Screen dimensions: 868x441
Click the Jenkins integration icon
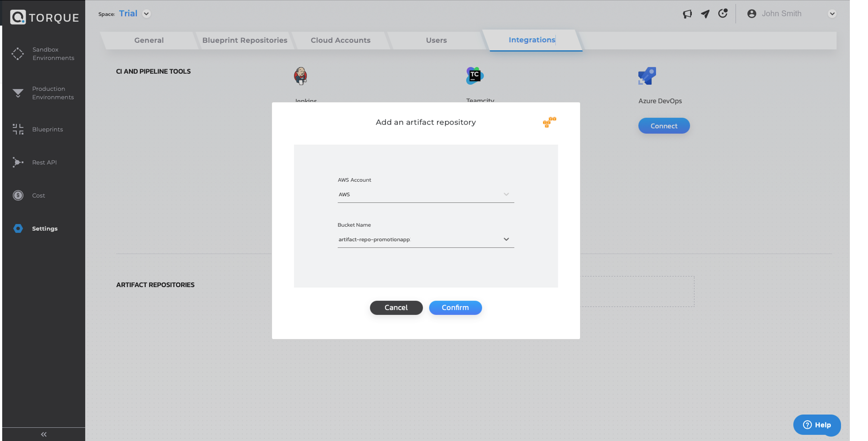point(300,76)
